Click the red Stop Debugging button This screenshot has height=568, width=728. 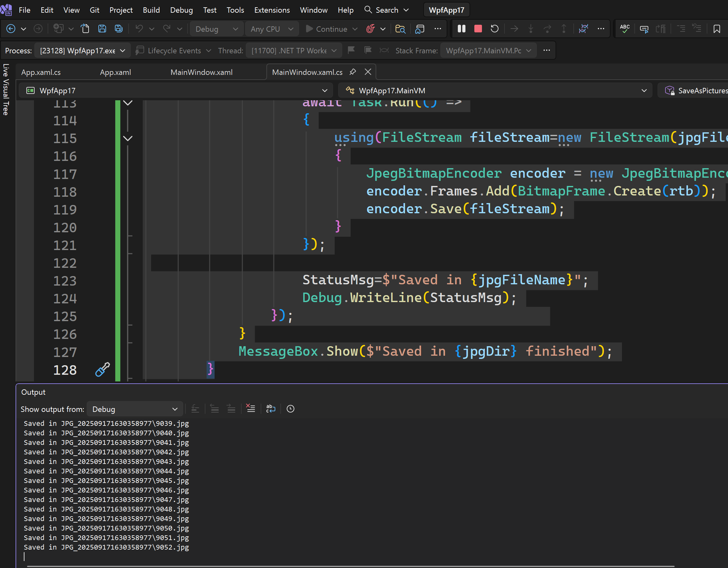[x=478, y=29]
